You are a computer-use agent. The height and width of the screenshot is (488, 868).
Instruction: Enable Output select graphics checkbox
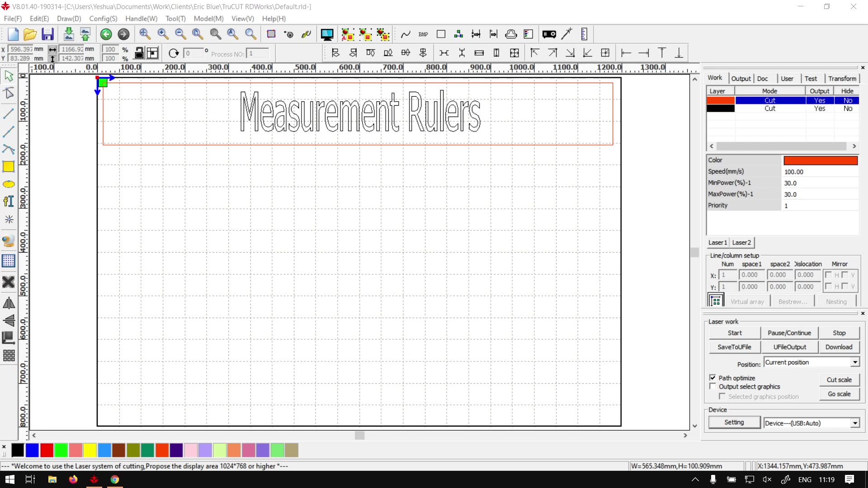(x=713, y=387)
